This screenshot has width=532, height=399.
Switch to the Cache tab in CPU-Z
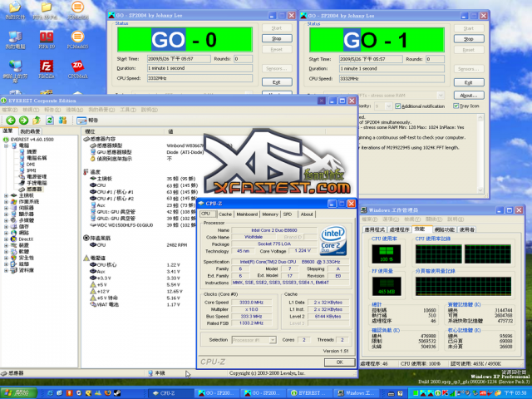tap(225, 214)
